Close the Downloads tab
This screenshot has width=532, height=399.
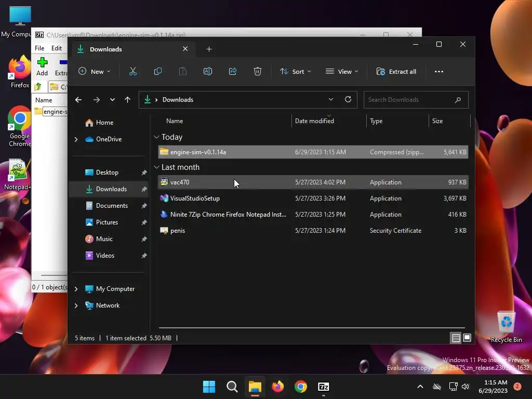point(185,49)
